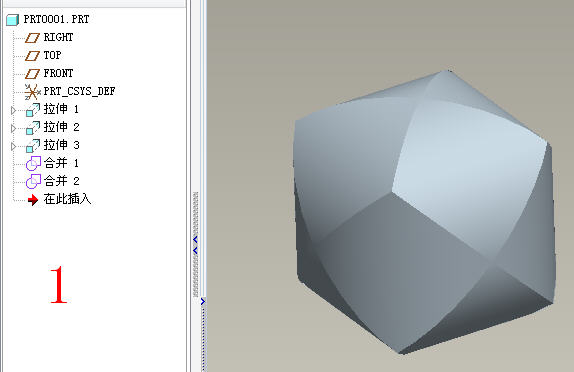Viewport: 574px width, 372px height.
Task: Select the 拉伸 1 label
Action: (x=61, y=109)
